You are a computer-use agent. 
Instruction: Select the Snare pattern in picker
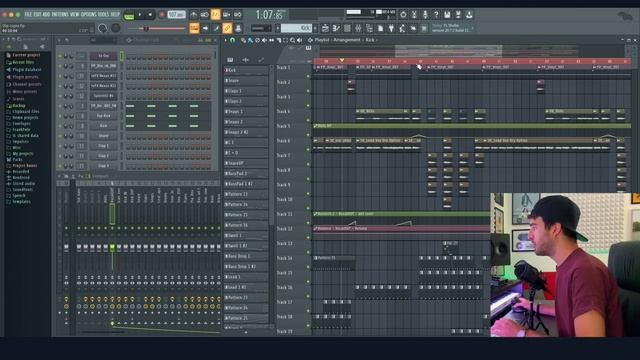coord(246,81)
